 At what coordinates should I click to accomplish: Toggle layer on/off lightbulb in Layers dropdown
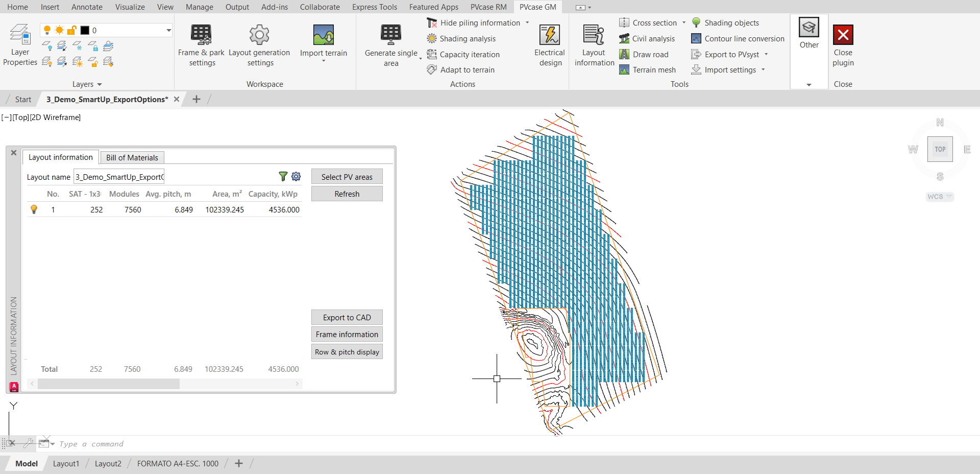pyautogui.click(x=47, y=30)
